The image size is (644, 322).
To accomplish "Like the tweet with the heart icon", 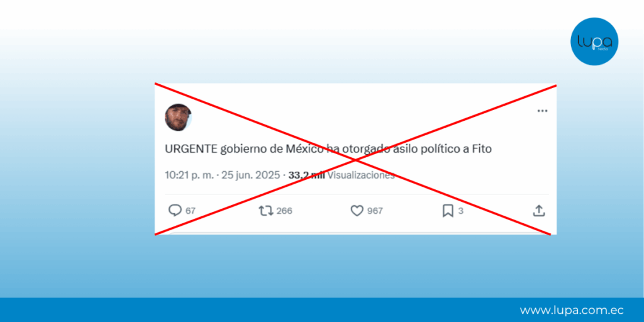I will (357, 211).
